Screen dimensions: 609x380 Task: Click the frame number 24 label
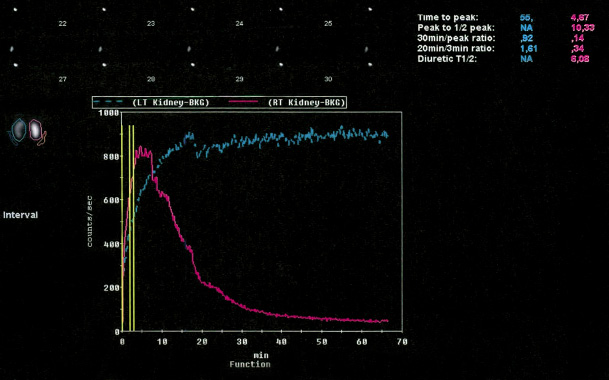[240, 24]
